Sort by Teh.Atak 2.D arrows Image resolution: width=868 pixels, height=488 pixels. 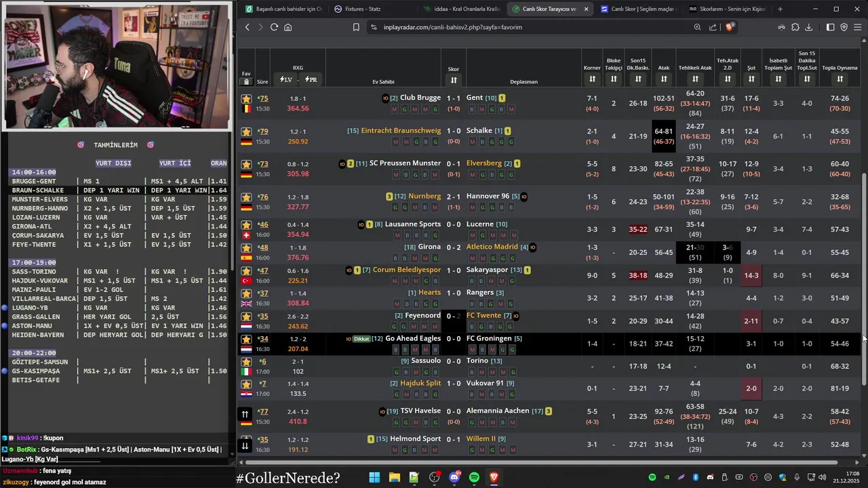(x=727, y=79)
